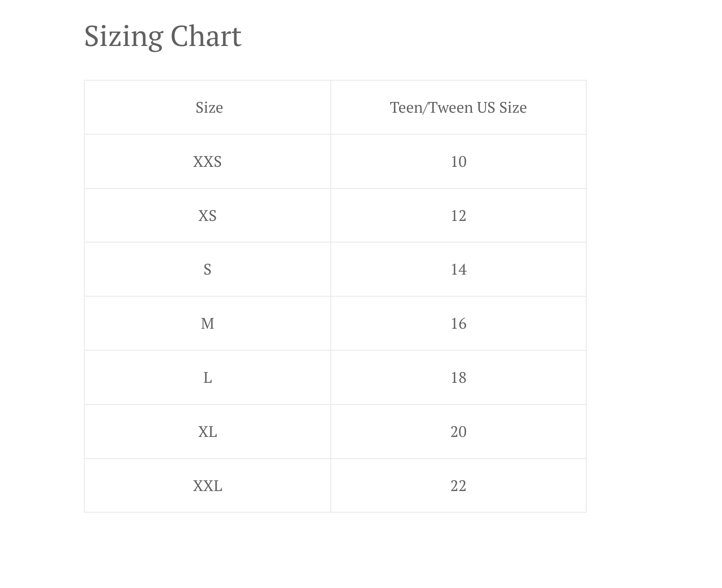Click the US size value 10
This screenshot has width=722, height=588.
(458, 162)
